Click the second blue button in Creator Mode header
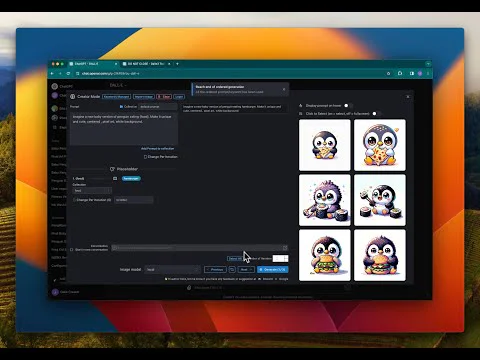480x360 pixels. coord(144,97)
